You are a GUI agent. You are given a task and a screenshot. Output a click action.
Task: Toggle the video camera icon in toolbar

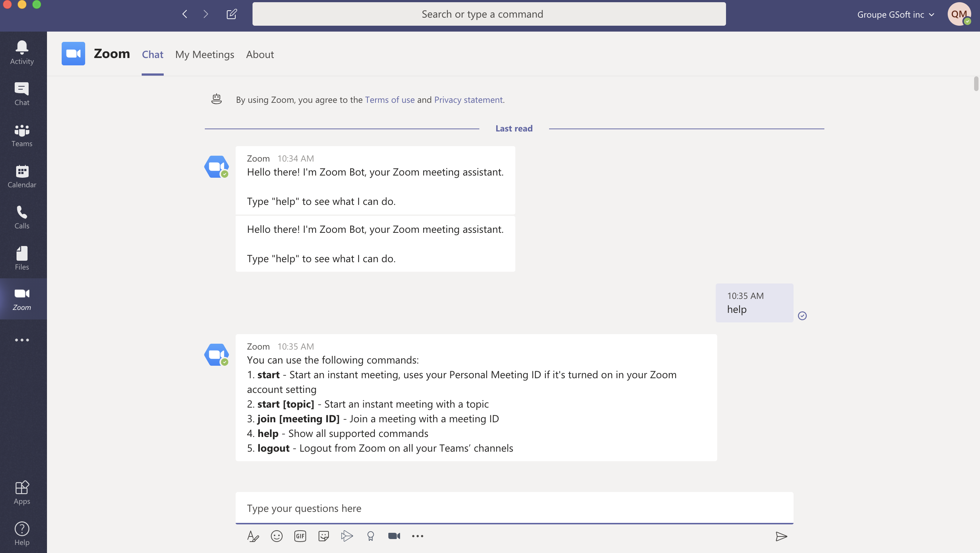tap(394, 535)
